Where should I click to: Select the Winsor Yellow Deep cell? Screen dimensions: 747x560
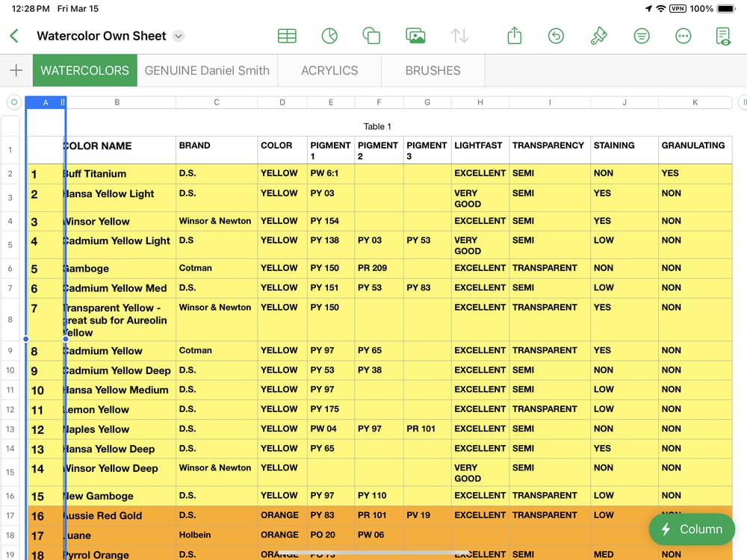click(120, 473)
